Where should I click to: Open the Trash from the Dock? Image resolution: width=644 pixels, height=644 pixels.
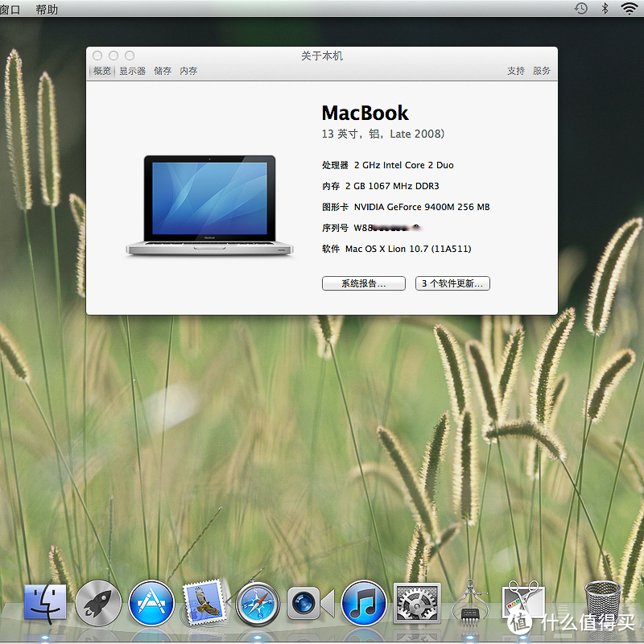602,600
